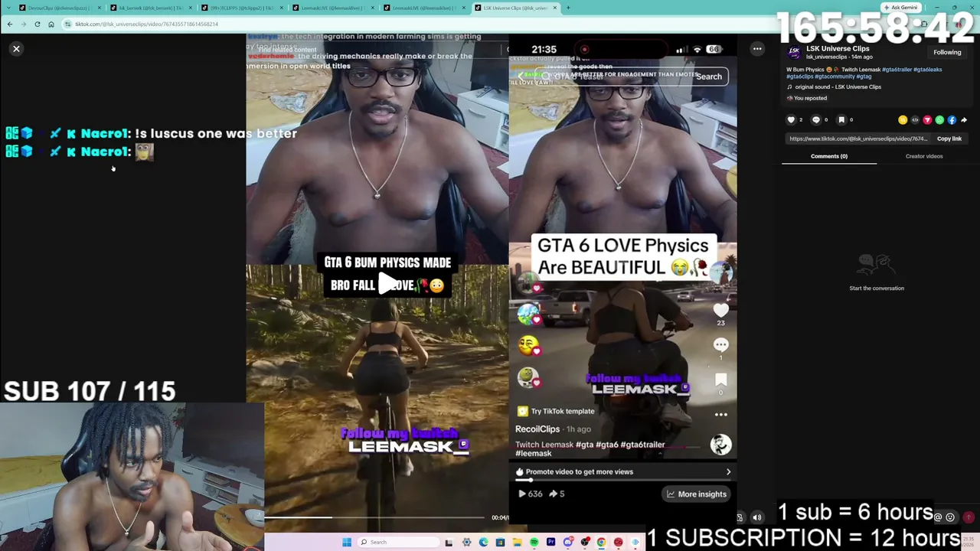Open Microsoft Edge from the taskbar

(483, 543)
